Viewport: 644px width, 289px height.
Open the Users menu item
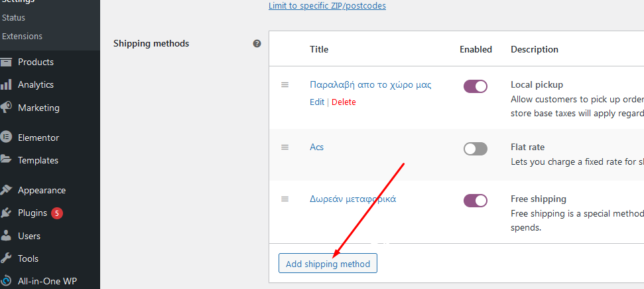[x=29, y=236]
